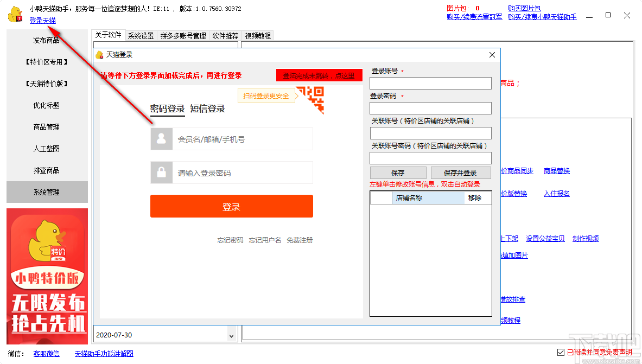The width and height of the screenshot is (642, 364).
Task: Click the QR code login icon
Action: [312, 99]
